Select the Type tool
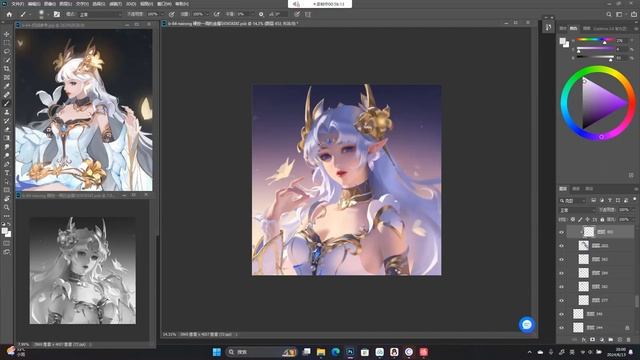Viewport: 640px width, 360px height. [x=7, y=173]
